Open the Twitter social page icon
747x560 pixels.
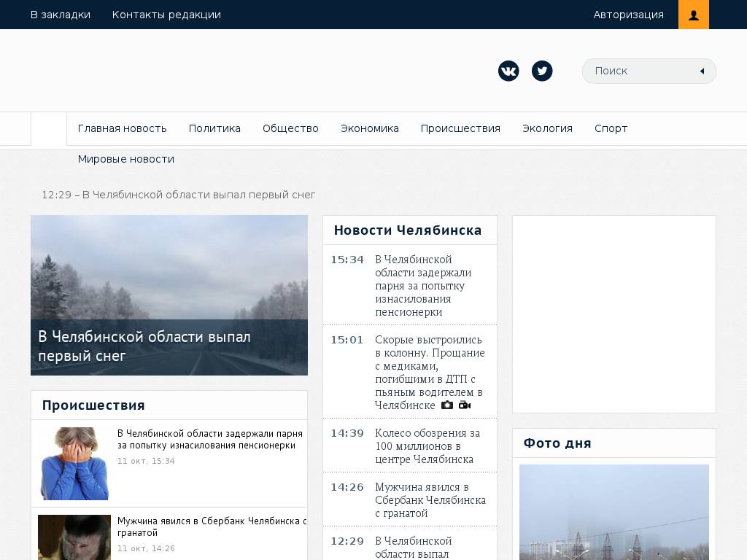tap(542, 71)
